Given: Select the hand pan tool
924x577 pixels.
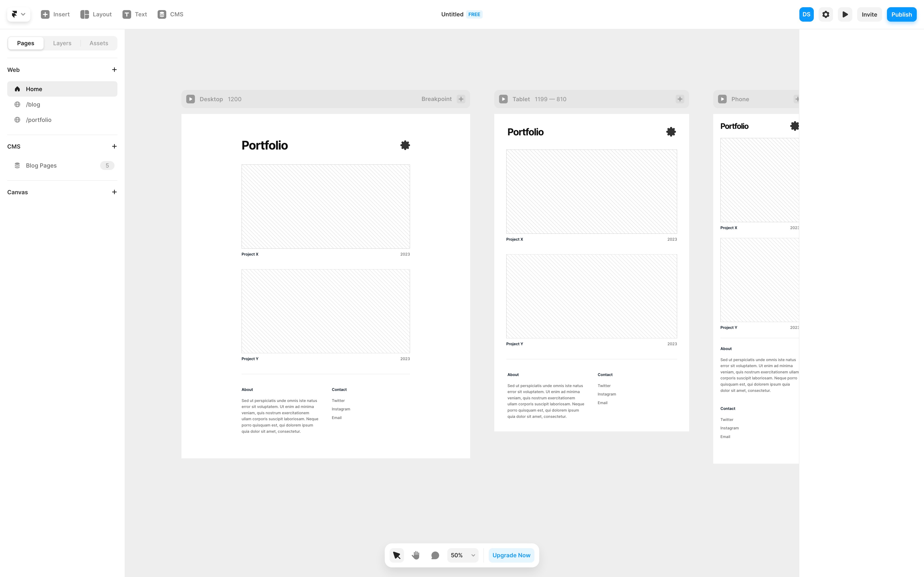Looking at the screenshot, I should pos(416,555).
